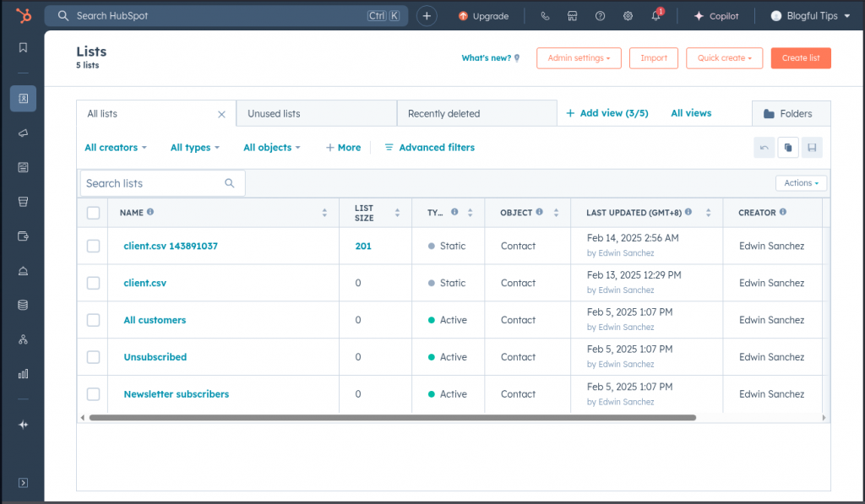
Task: Open the Blogful Tips account menu
Action: 810,16
